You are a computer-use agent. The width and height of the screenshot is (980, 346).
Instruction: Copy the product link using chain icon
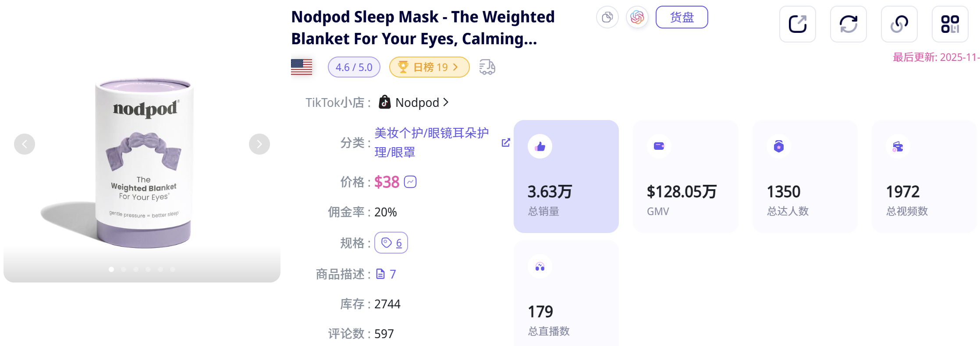coord(899,24)
